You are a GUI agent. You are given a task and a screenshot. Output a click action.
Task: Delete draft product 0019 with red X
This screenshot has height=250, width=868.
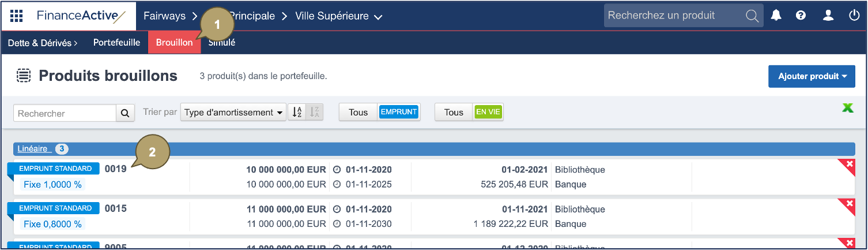(x=849, y=165)
